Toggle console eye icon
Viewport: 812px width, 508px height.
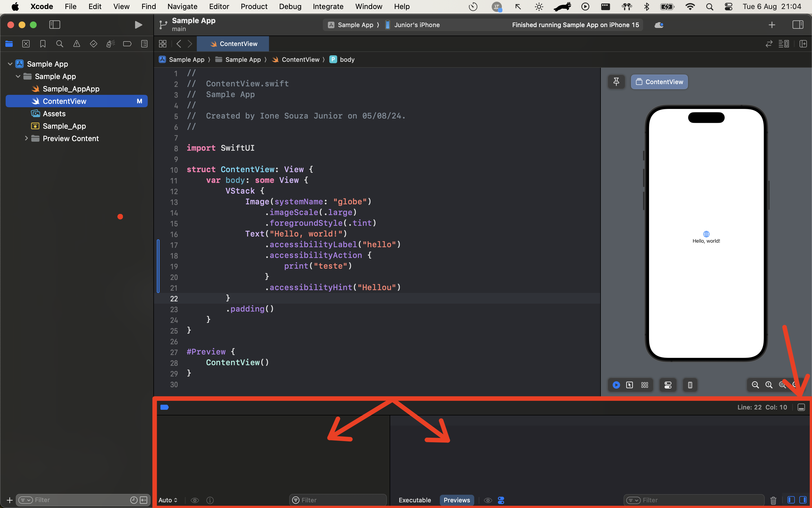click(x=488, y=500)
